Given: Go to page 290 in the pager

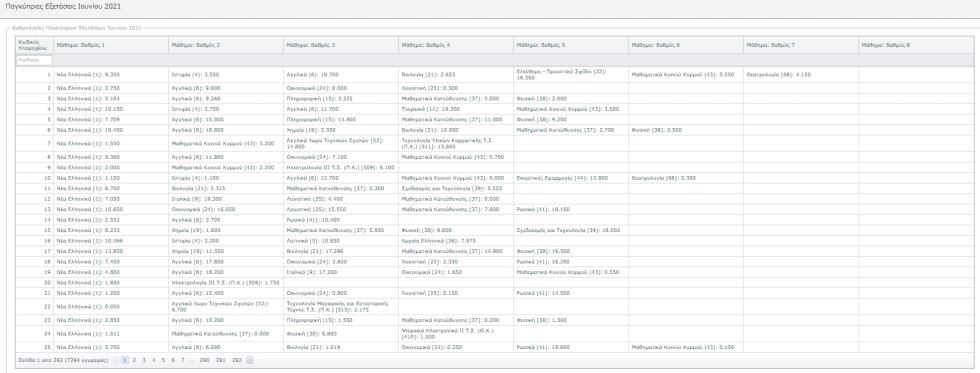Looking at the screenshot, I should pos(204,360).
